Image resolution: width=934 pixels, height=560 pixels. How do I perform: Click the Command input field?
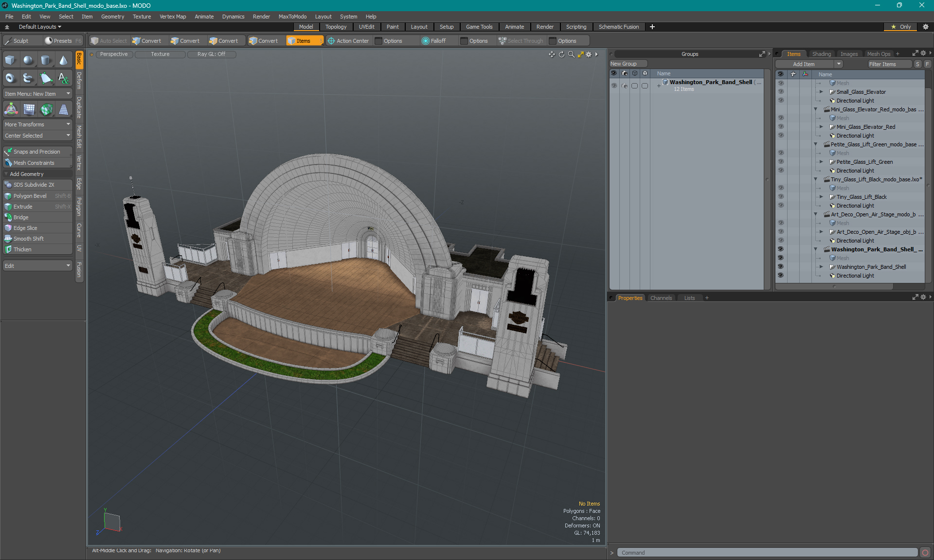767,553
